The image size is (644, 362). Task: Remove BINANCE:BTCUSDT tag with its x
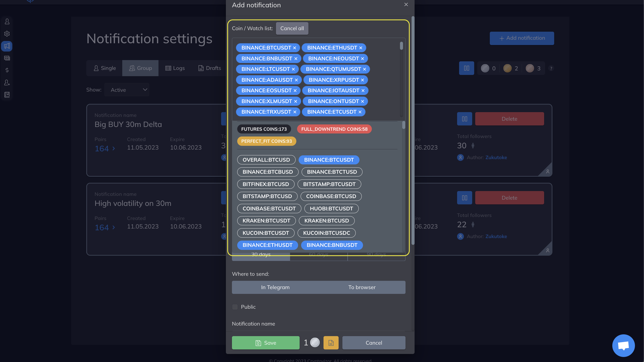pos(295,48)
